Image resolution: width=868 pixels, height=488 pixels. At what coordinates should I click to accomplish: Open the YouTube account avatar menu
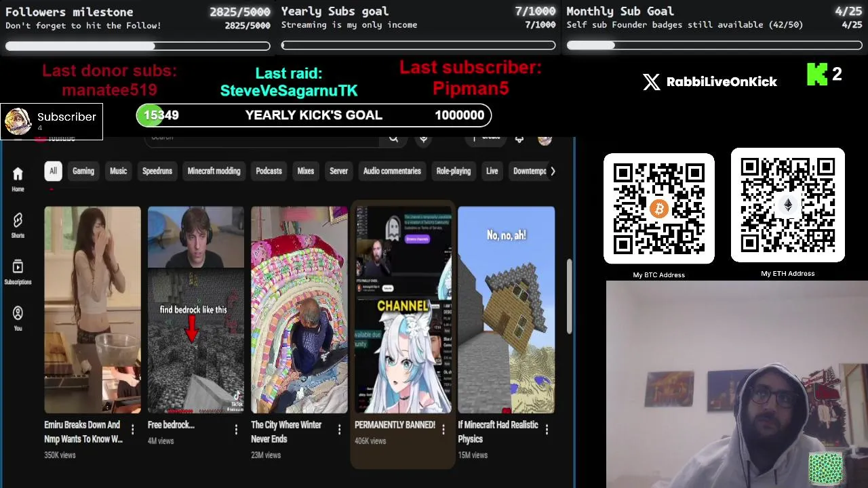pyautogui.click(x=545, y=139)
